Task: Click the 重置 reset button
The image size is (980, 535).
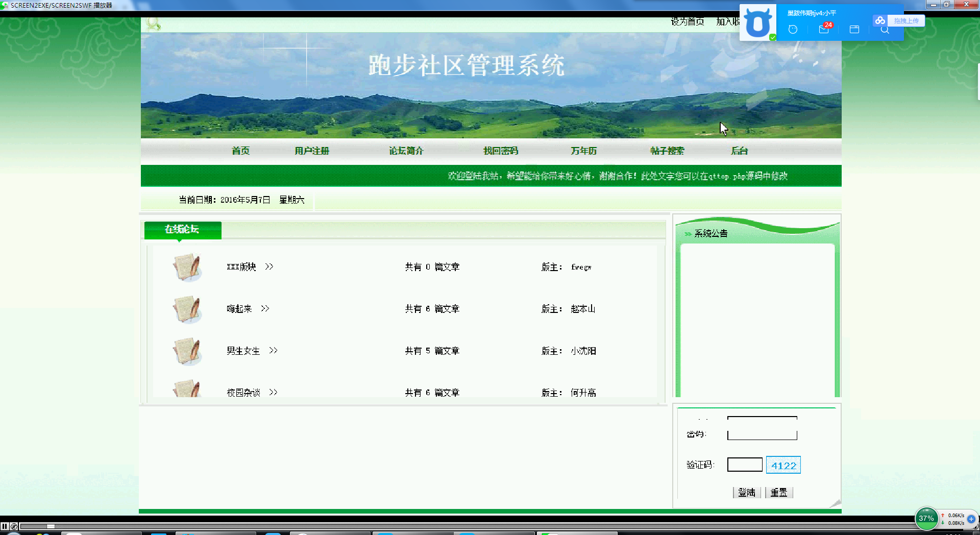Action: pos(779,492)
